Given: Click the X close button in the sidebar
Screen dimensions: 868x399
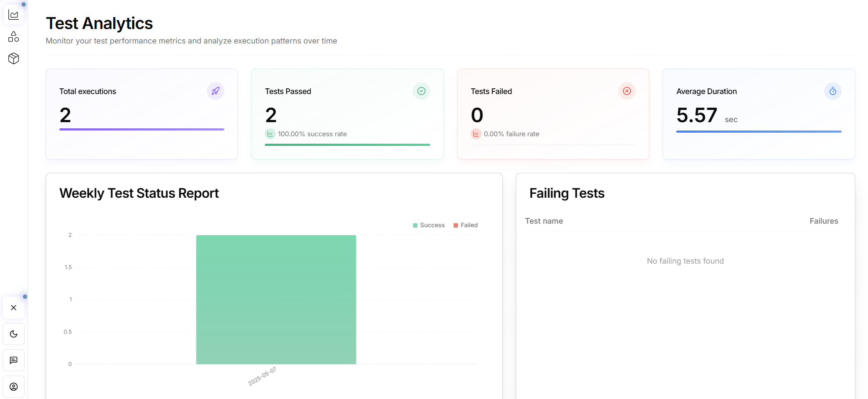Looking at the screenshot, I should 13,308.
